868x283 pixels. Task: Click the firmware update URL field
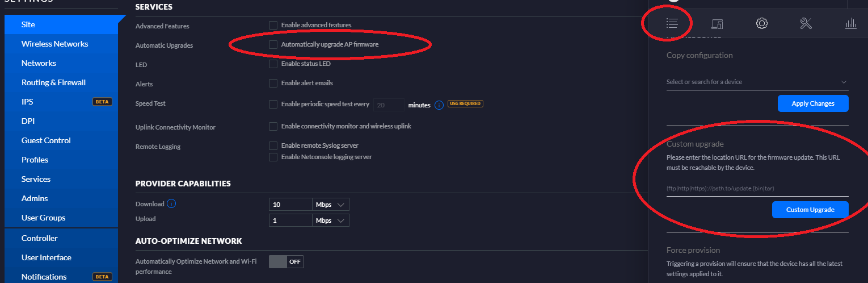[x=757, y=188]
